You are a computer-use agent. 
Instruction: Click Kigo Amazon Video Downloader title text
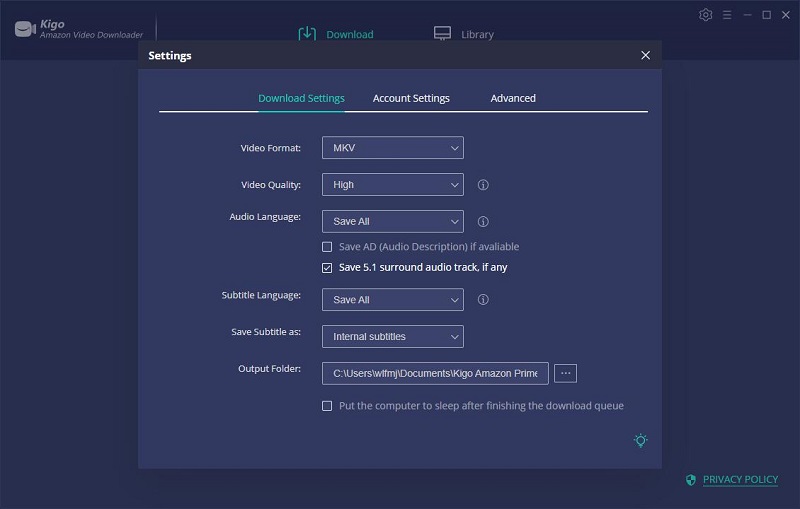(x=91, y=29)
